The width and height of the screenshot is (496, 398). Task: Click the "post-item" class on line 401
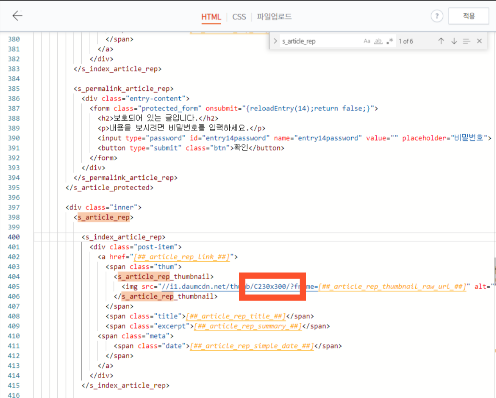point(156,247)
